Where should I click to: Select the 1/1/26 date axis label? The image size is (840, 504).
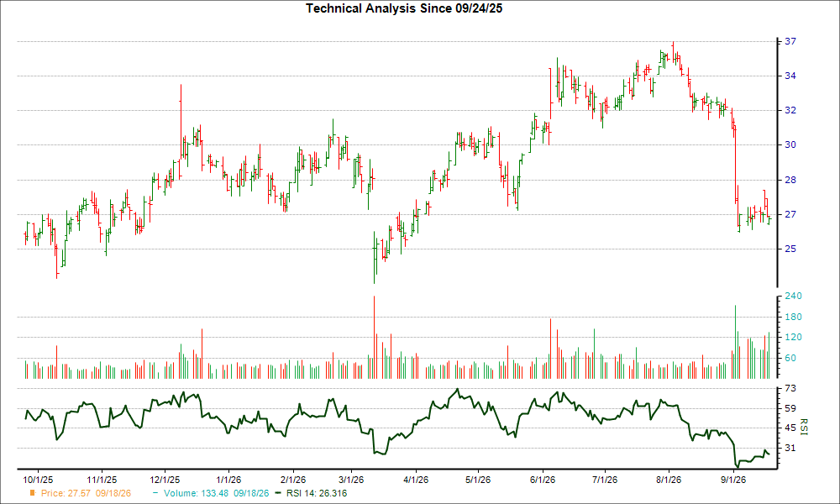[228, 480]
